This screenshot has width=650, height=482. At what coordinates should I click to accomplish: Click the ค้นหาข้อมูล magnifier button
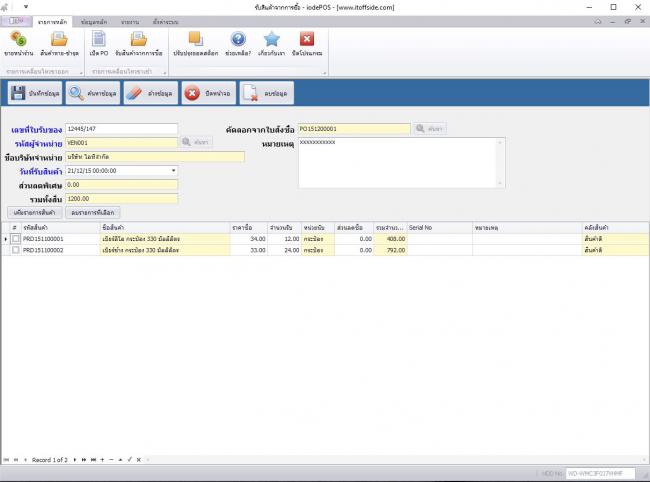click(x=92, y=94)
